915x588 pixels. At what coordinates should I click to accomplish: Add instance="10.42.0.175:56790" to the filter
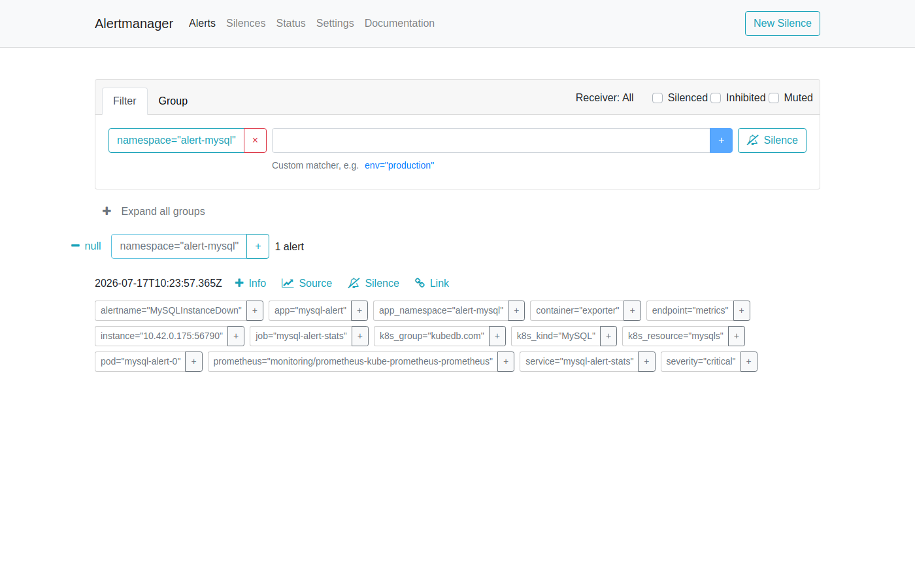pos(236,336)
